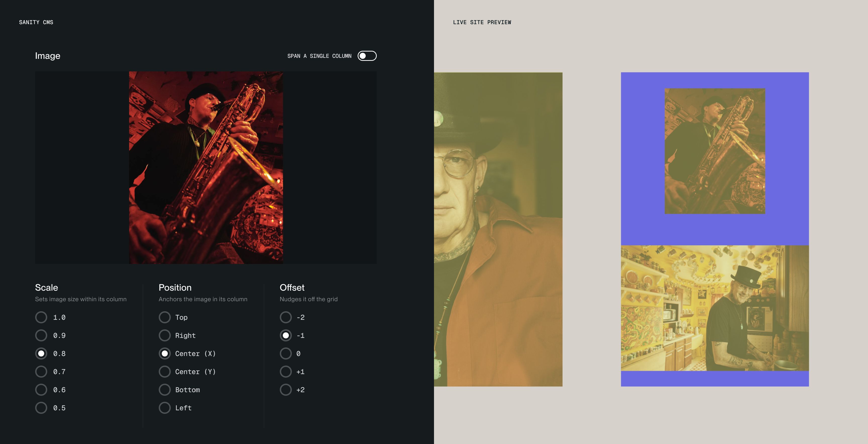Click the SANITY CMS header label
This screenshot has width=868, height=444.
coord(36,22)
